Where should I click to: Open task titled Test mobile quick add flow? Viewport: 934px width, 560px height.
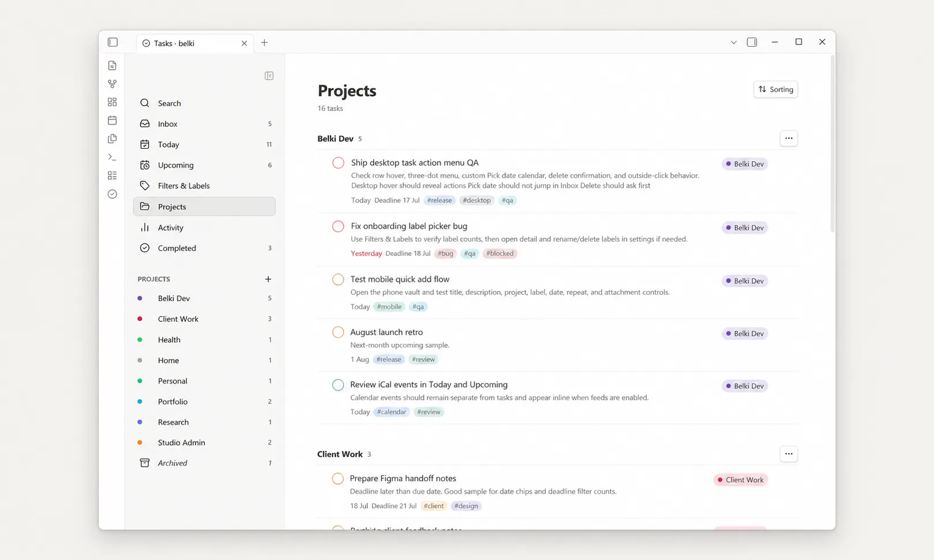pos(400,279)
